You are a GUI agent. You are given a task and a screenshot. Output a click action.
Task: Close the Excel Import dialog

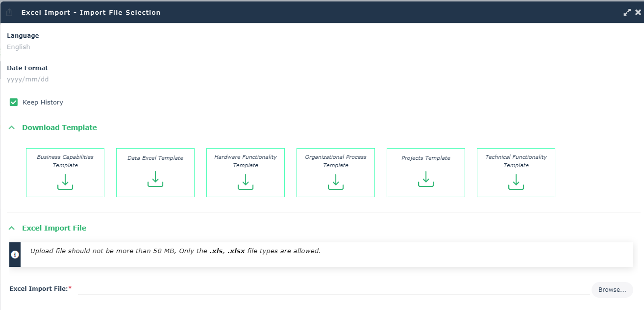638,13
